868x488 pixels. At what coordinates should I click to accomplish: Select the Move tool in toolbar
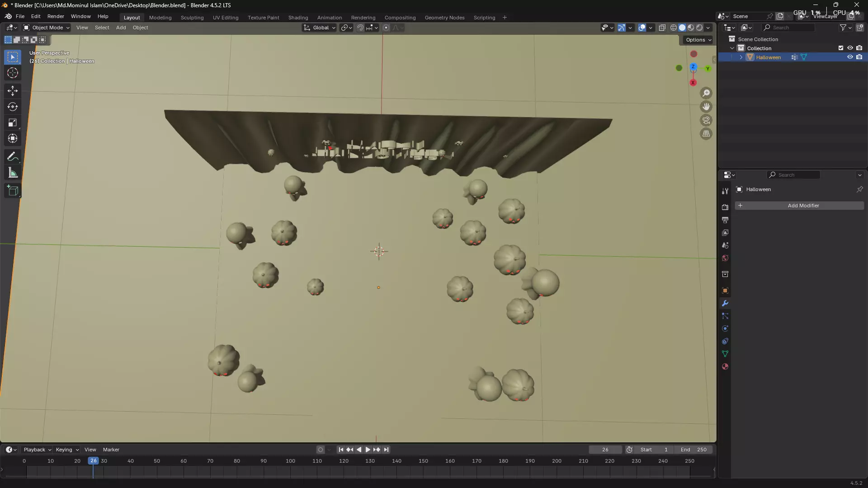pyautogui.click(x=13, y=91)
